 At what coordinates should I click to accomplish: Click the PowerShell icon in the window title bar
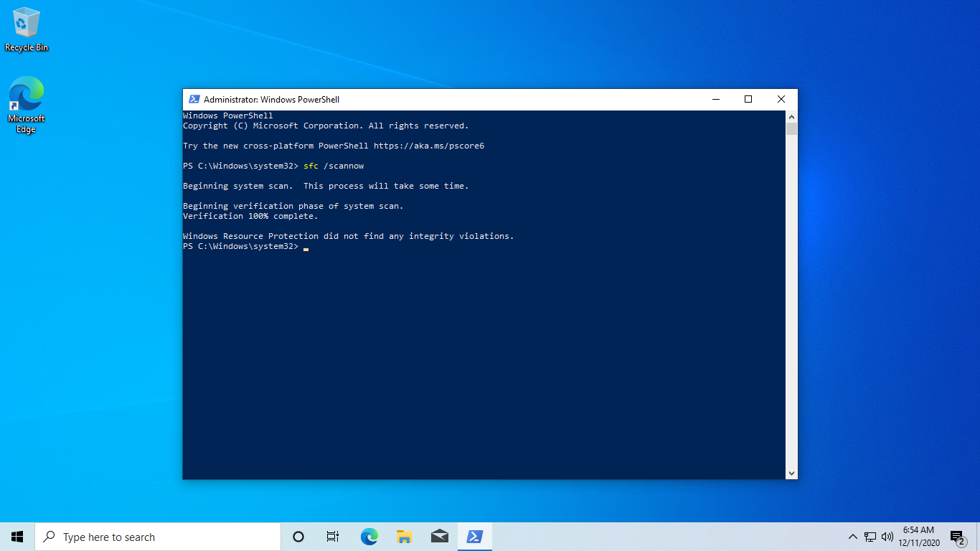[x=194, y=100]
